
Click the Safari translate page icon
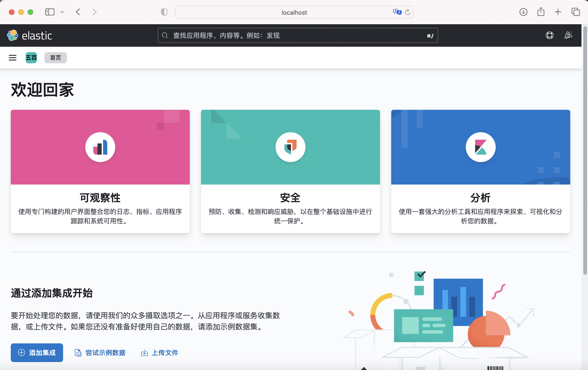pyautogui.click(x=397, y=12)
